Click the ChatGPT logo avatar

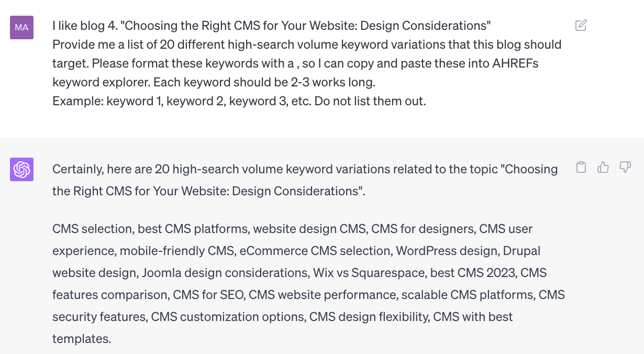(21, 169)
